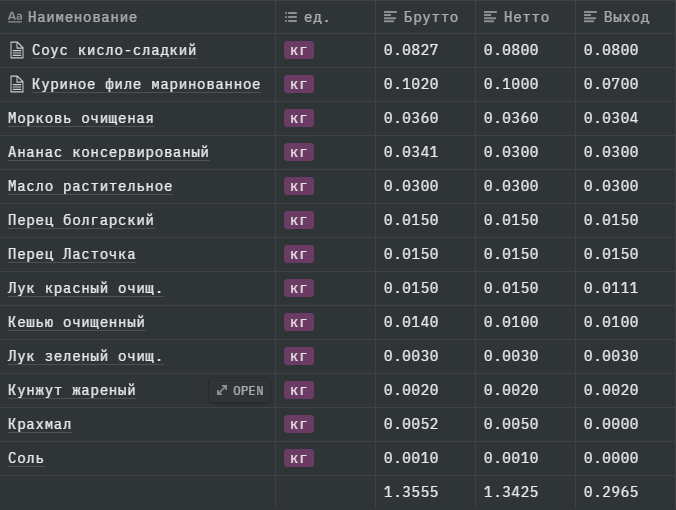Click Выход value 0.0700
Viewport: 676px width, 510px height.
coord(611,84)
